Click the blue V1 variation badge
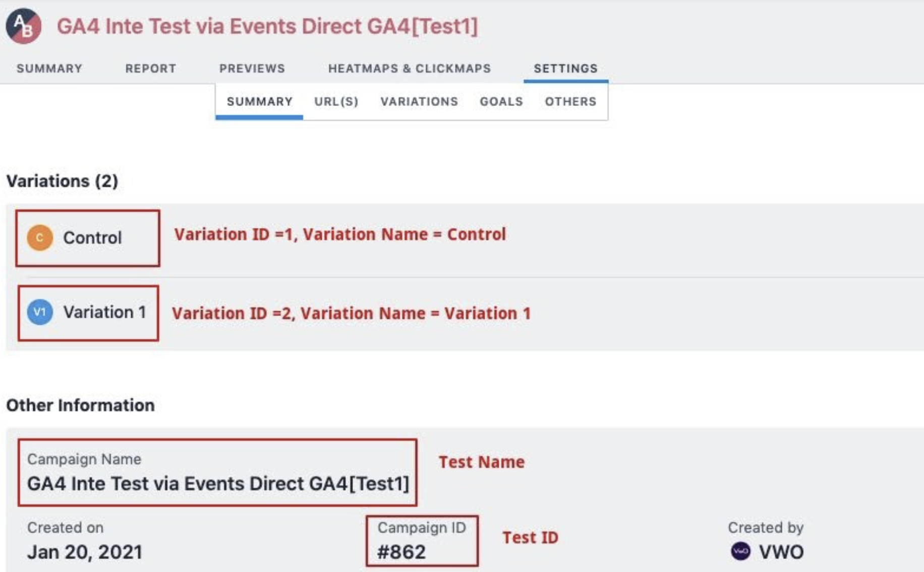924x572 pixels. pos(40,312)
